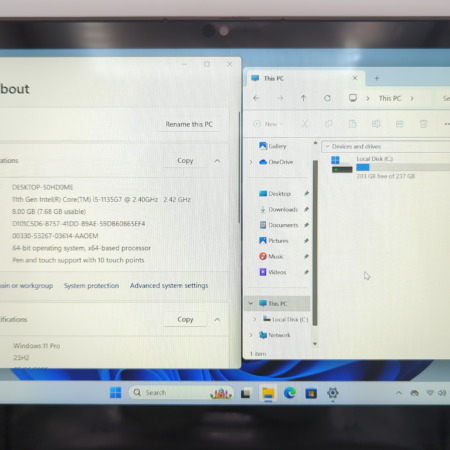Open Domain or workgroup link

26,286
